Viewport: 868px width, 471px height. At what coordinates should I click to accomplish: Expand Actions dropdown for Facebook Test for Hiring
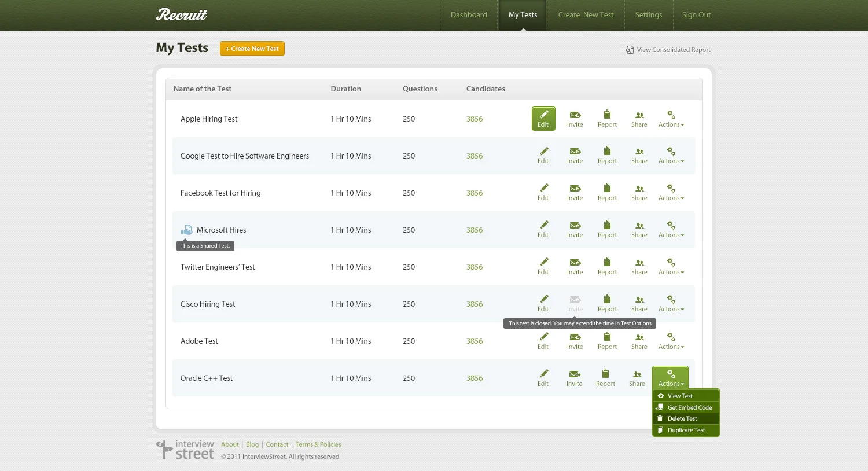coord(671,193)
